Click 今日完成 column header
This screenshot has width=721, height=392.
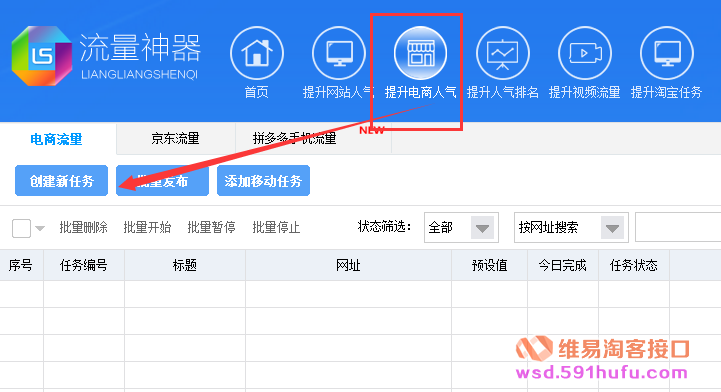[562, 265]
